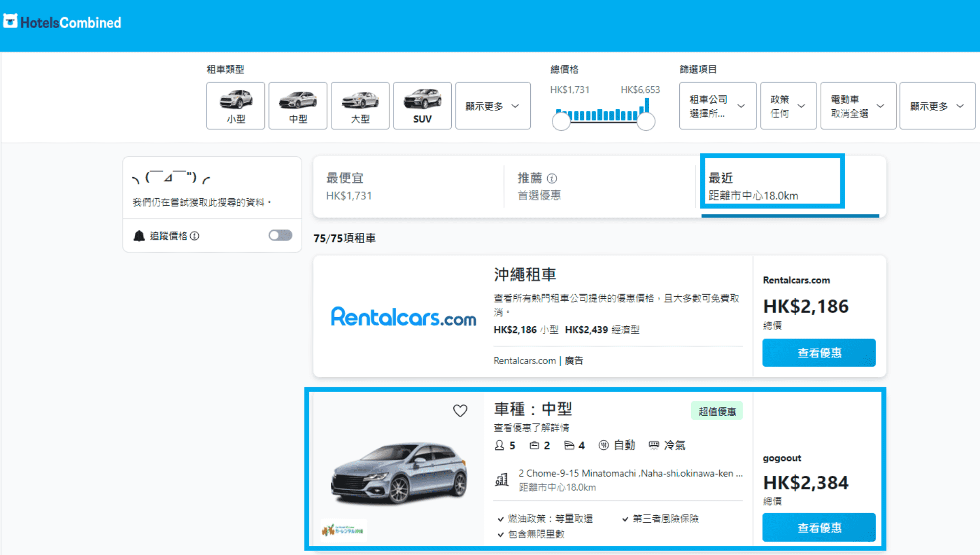Save the 中型 car with heart icon
The width and height of the screenshot is (980, 555).
(460, 411)
